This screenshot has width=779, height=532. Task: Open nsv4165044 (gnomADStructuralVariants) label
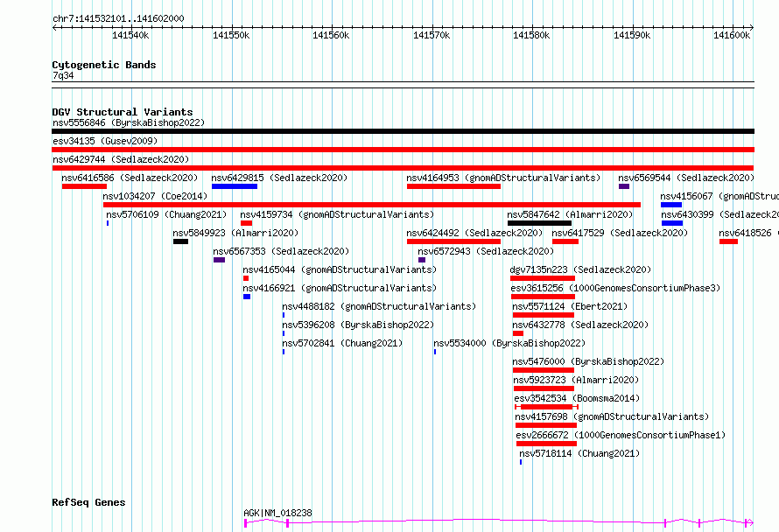click(340, 269)
